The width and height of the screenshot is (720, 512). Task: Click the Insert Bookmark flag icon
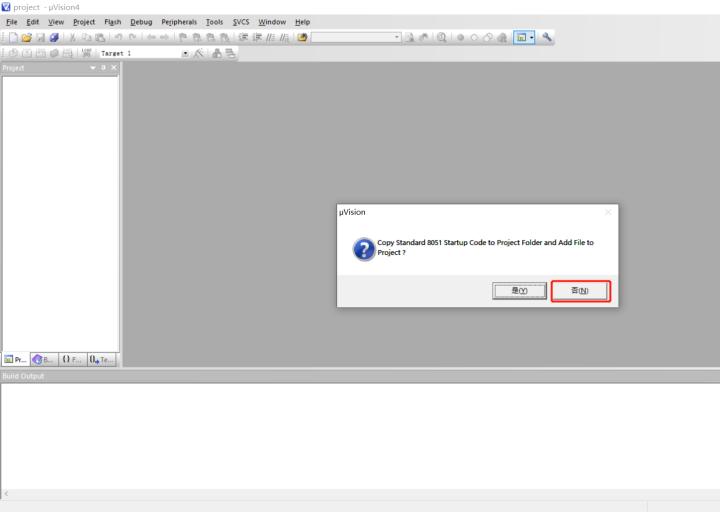click(x=183, y=38)
